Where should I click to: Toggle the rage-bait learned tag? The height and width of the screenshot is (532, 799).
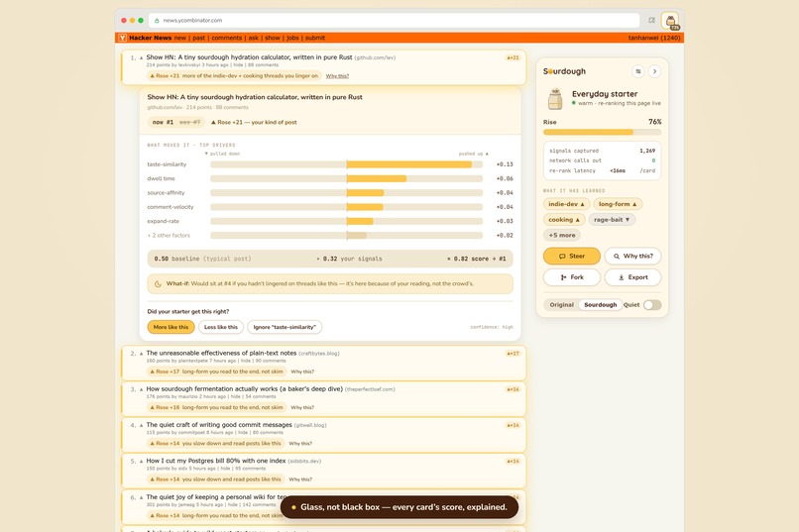(x=612, y=220)
